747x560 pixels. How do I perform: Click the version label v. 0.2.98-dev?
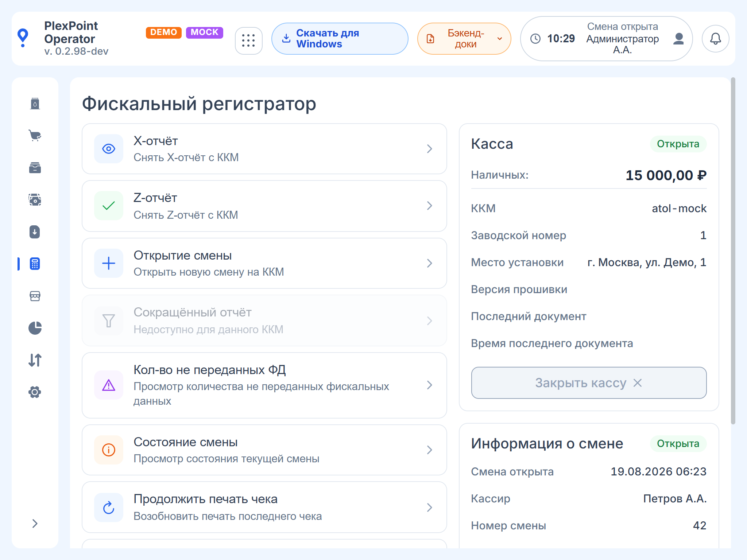pyautogui.click(x=76, y=51)
